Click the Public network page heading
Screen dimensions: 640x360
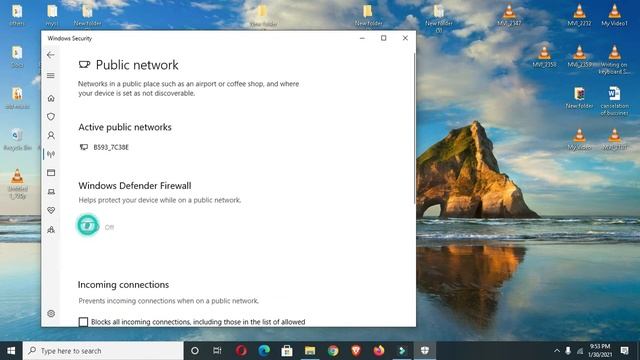(137, 65)
